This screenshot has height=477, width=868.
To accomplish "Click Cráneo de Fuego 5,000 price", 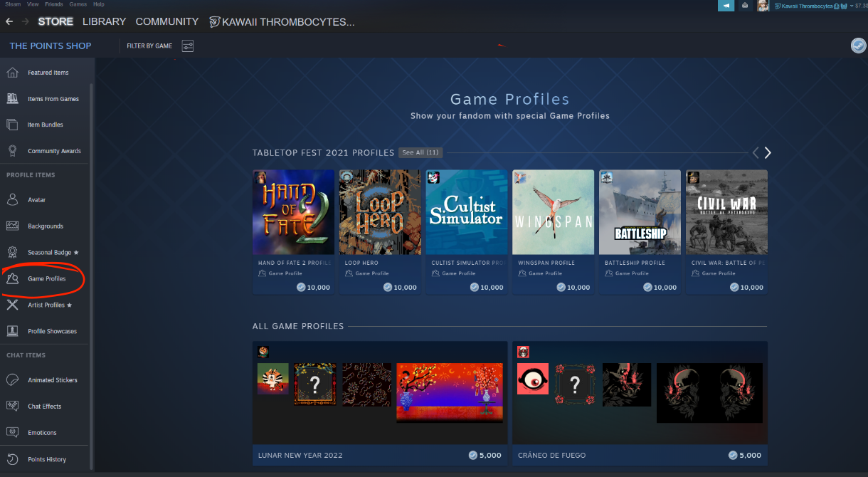I will [745, 456].
